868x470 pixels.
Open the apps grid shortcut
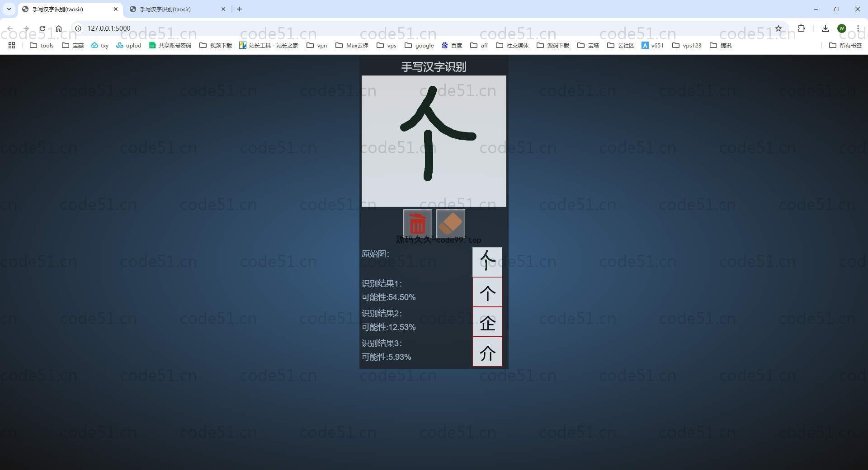click(x=12, y=45)
